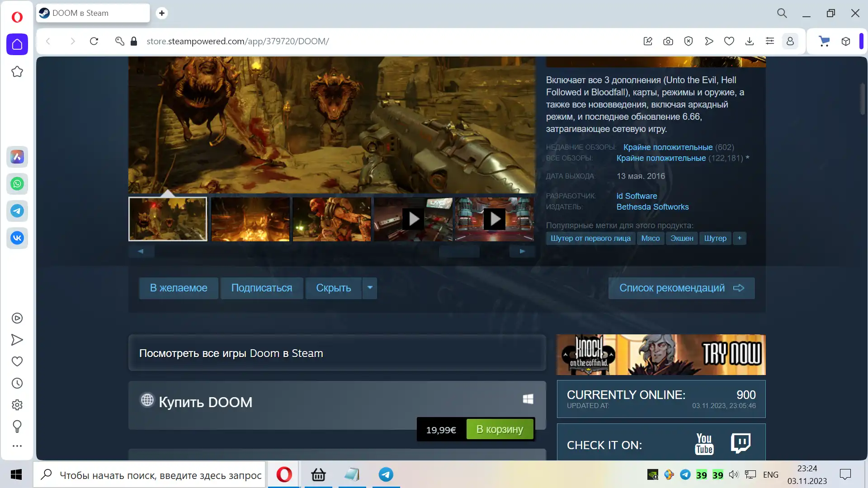Expand the dropdown next to Скрыть
Screen dimensions: 868x488
(370, 288)
